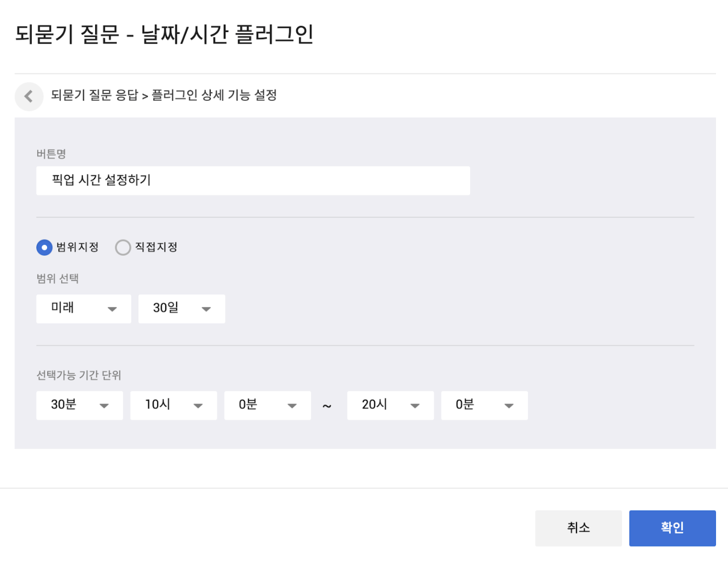Image resolution: width=728 pixels, height=566 pixels.
Task: Click the back arrow icon
Action: (x=29, y=96)
